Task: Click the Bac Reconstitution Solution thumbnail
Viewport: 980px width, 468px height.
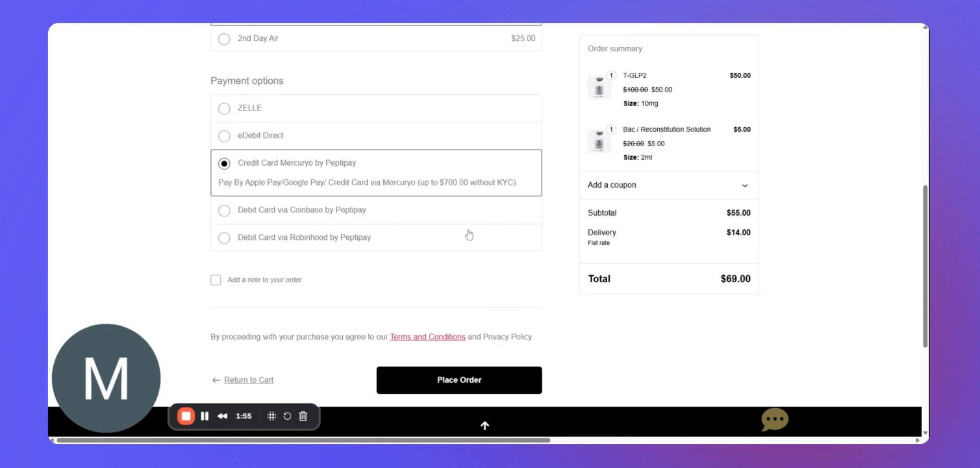Action: [x=599, y=141]
